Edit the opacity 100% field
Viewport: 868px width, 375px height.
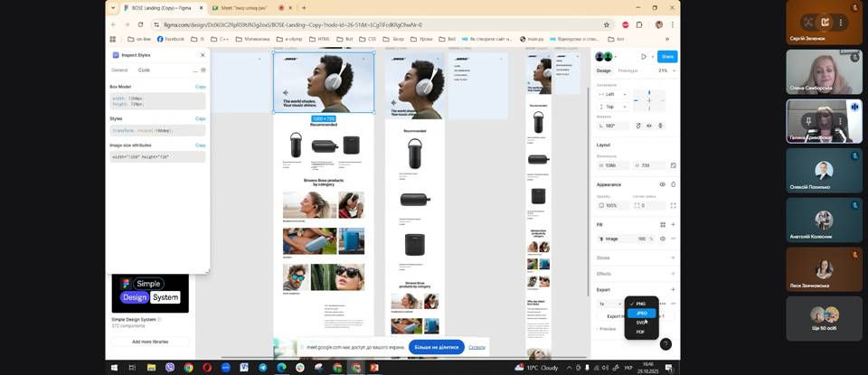613,205
